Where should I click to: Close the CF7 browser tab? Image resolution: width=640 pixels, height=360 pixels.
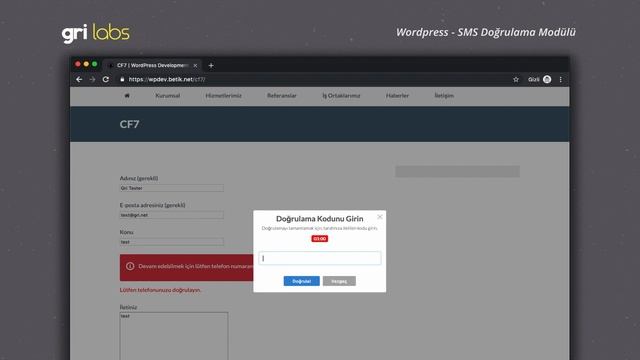[195, 65]
